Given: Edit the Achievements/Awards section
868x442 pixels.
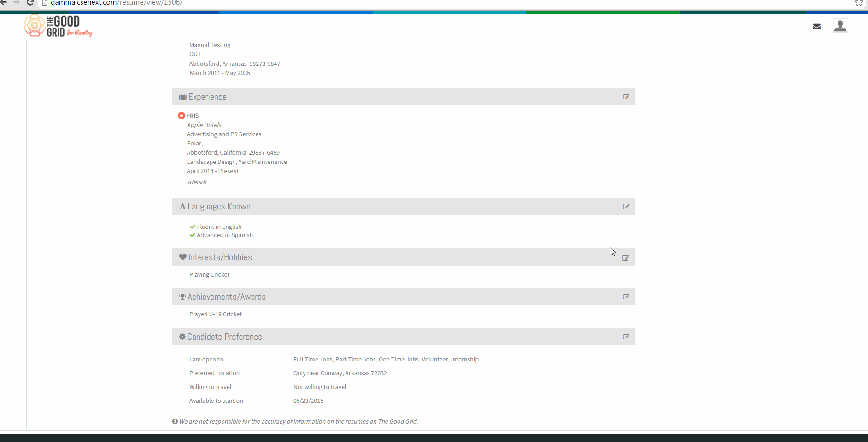Looking at the screenshot, I should click(x=626, y=297).
